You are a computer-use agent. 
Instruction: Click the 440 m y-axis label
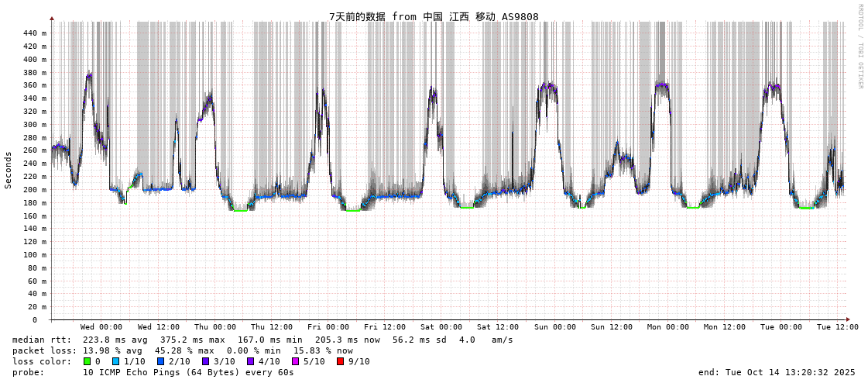click(x=35, y=33)
